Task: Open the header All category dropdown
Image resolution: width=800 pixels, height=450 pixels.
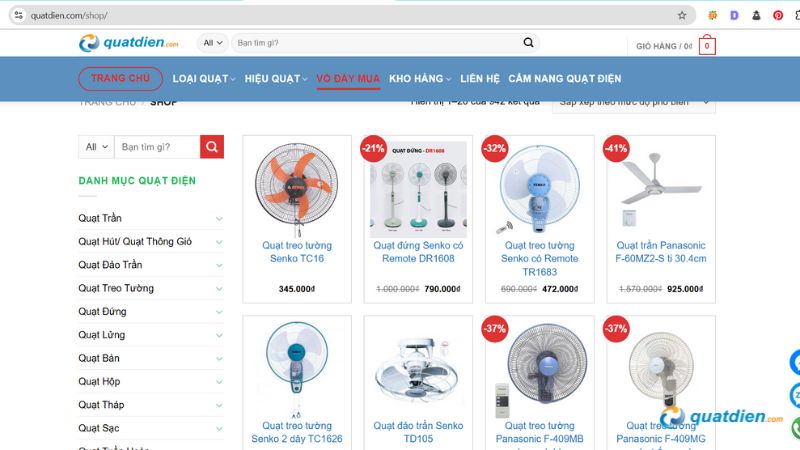Action: 213,43
